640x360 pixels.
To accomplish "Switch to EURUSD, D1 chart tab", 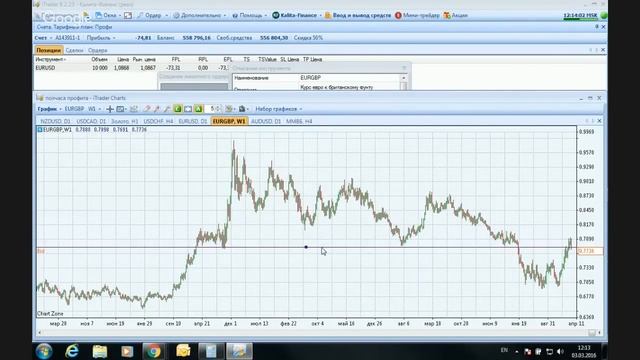I will point(193,121).
